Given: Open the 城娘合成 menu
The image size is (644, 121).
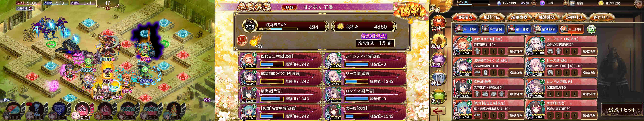Looking at the screenshot, I should tap(491, 18).
